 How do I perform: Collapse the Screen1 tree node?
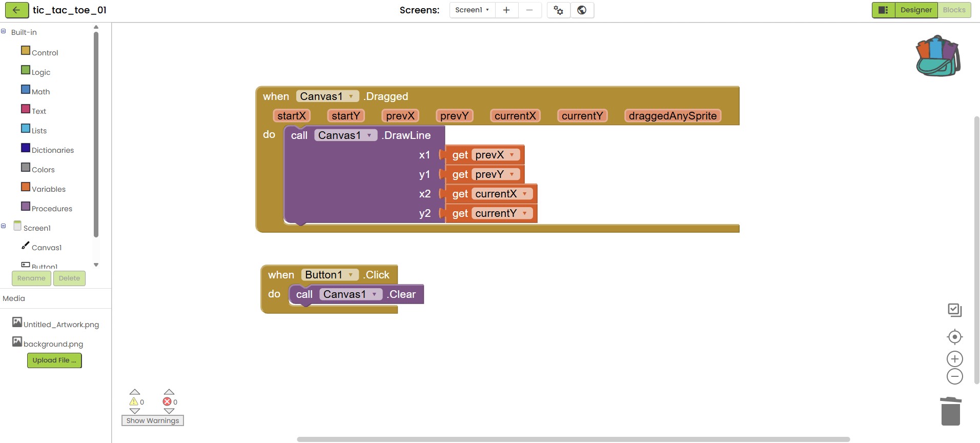click(x=4, y=226)
